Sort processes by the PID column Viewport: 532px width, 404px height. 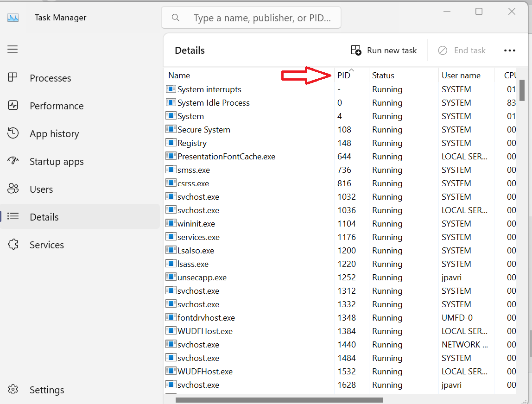(x=344, y=75)
